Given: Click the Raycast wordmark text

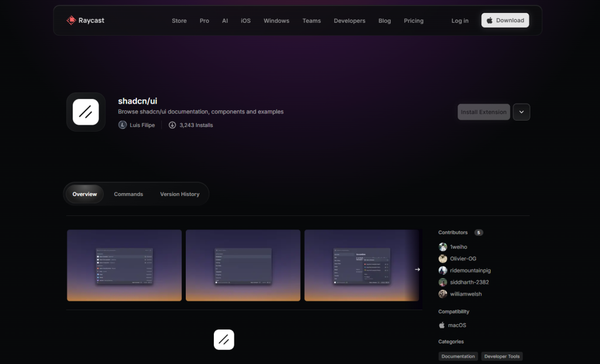Looking at the screenshot, I should tap(91, 20).
